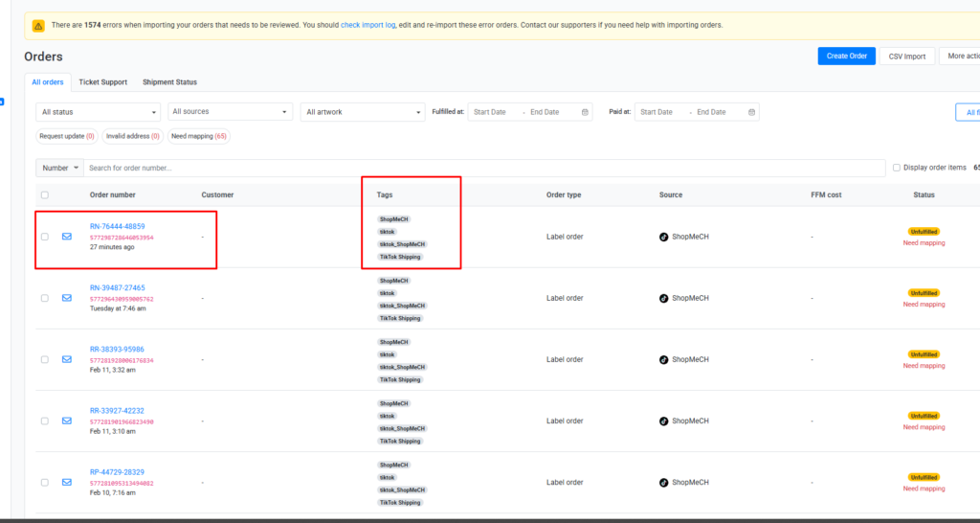This screenshot has height=523, width=980.
Task: Click the envelope icon for order RP-44729-28329
Action: [67, 482]
